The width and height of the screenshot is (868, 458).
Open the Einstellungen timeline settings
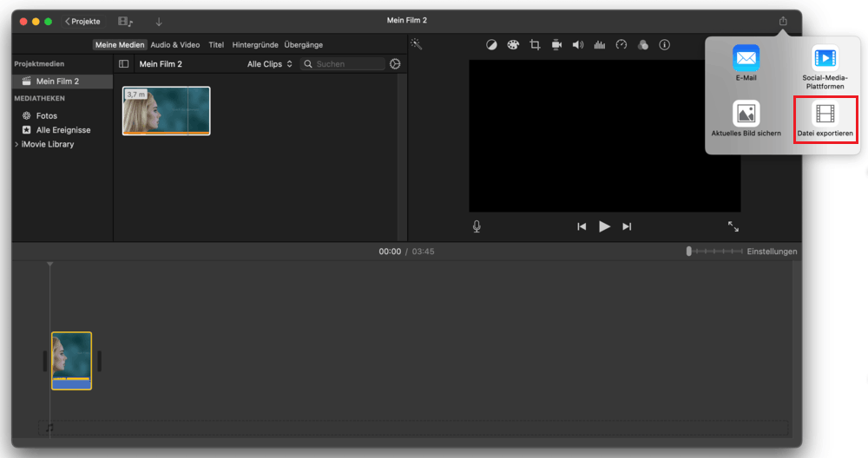click(772, 252)
